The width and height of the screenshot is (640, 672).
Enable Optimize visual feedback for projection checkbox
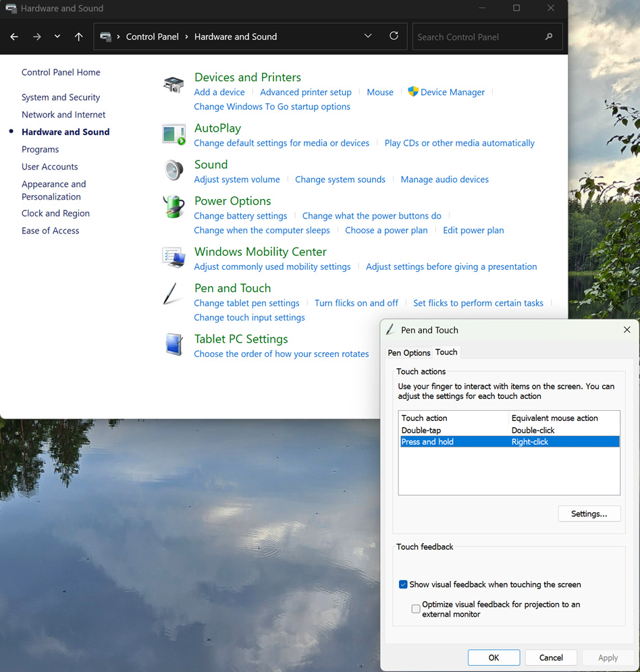[416, 609]
